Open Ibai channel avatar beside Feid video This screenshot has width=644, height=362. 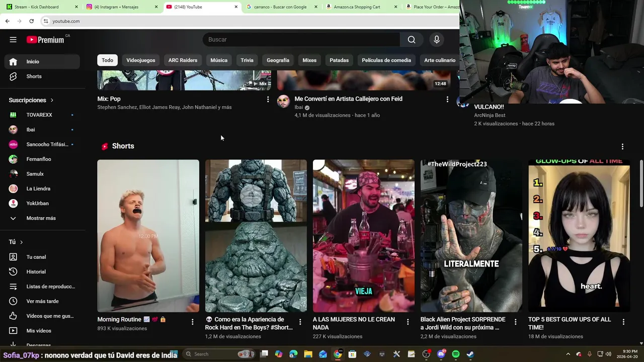(x=284, y=101)
